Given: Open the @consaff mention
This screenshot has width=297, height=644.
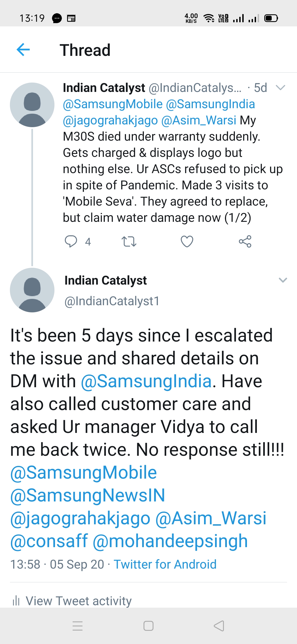Looking at the screenshot, I should tap(49, 541).
